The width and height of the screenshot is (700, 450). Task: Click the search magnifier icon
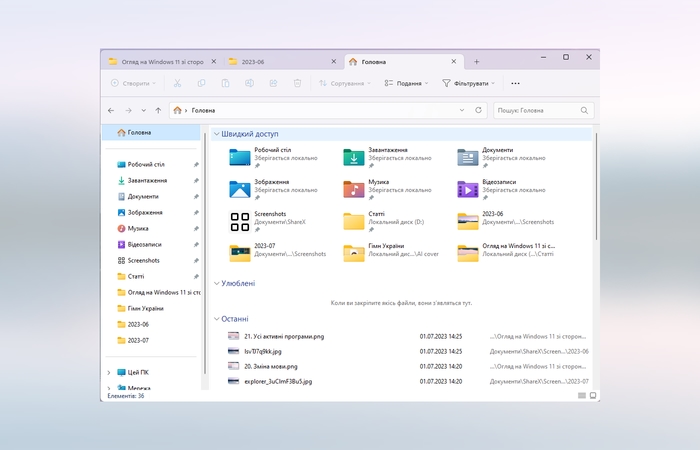pos(584,110)
